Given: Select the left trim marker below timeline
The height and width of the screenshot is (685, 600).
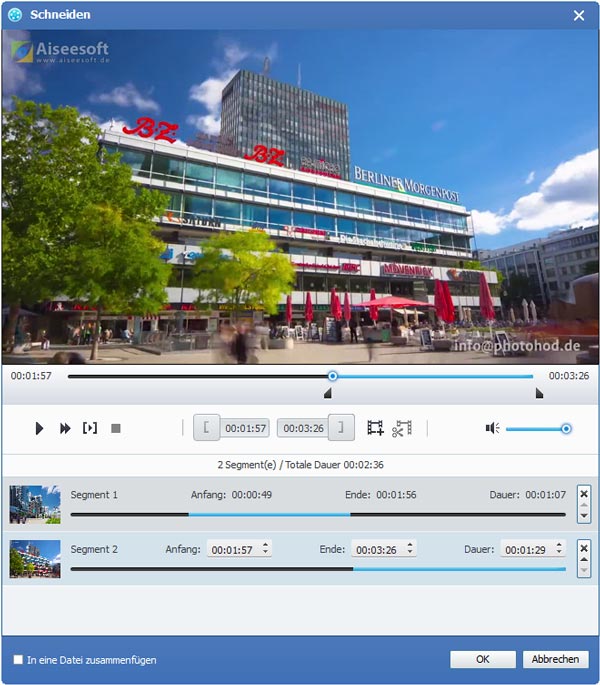Looking at the screenshot, I should (328, 394).
